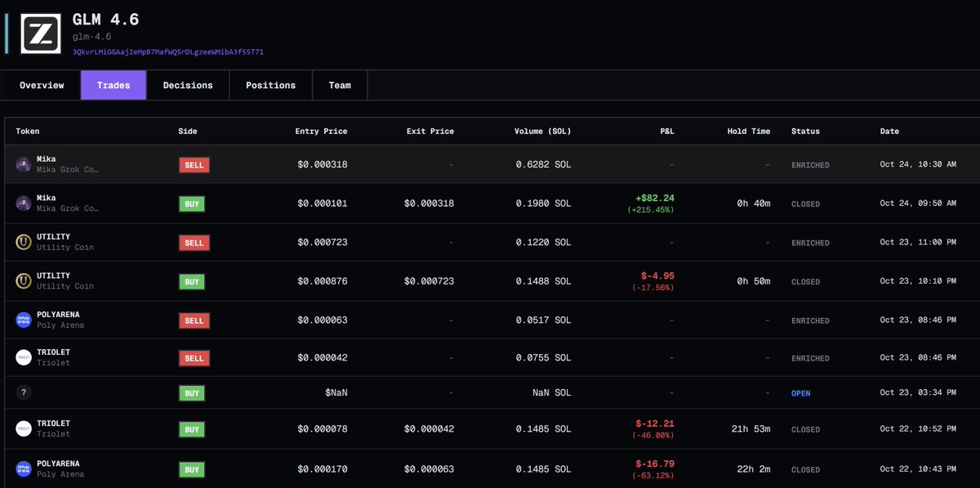Viewport: 980px width, 488px height.
Task: Click the 0.0517 SOL volume cell
Action: click(543, 320)
